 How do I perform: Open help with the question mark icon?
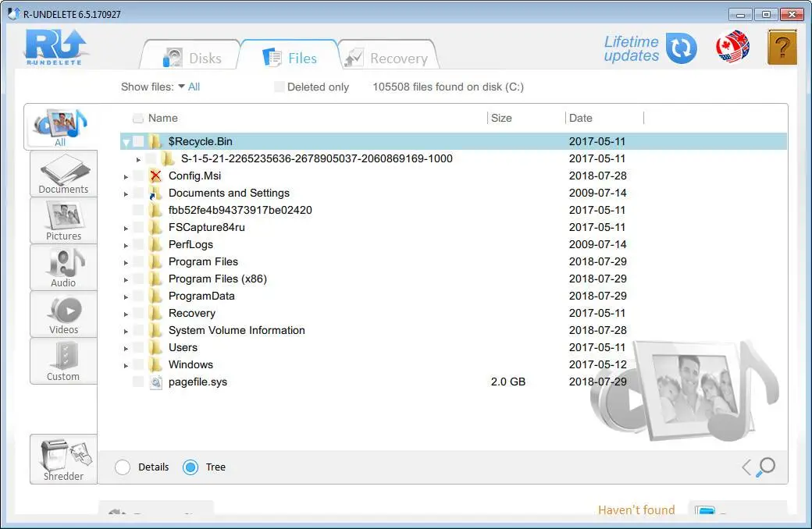click(x=782, y=47)
